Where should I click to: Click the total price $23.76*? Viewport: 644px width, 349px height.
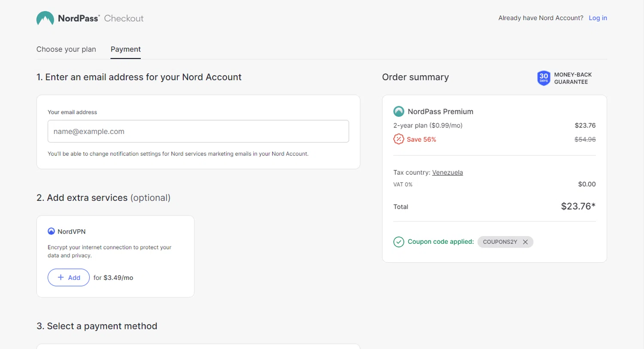(x=578, y=206)
